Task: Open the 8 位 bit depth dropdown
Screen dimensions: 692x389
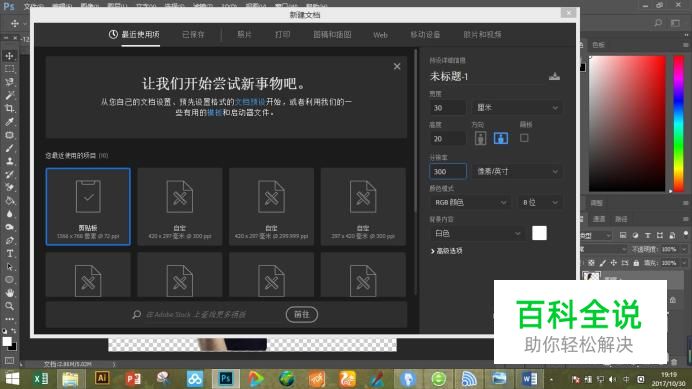Action: click(540, 202)
